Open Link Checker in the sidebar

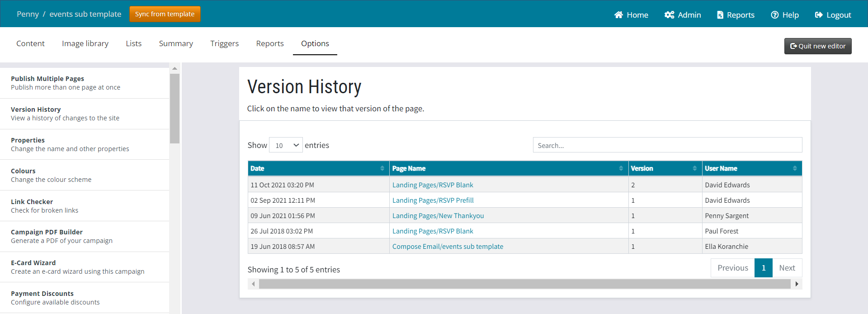[32, 202]
